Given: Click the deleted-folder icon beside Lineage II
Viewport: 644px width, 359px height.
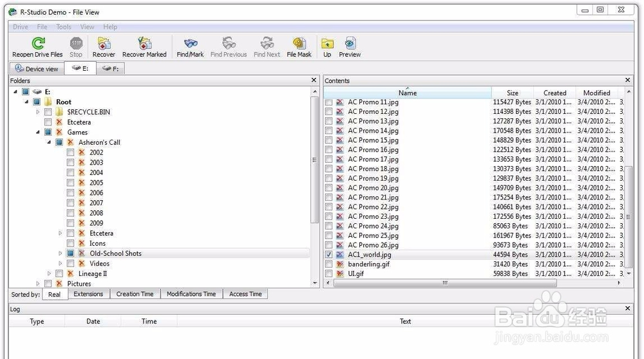Looking at the screenshot, I should (x=70, y=273).
